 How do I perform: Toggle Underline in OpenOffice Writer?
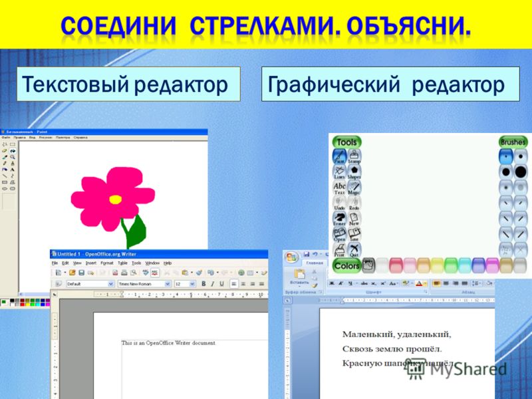[x=221, y=284]
